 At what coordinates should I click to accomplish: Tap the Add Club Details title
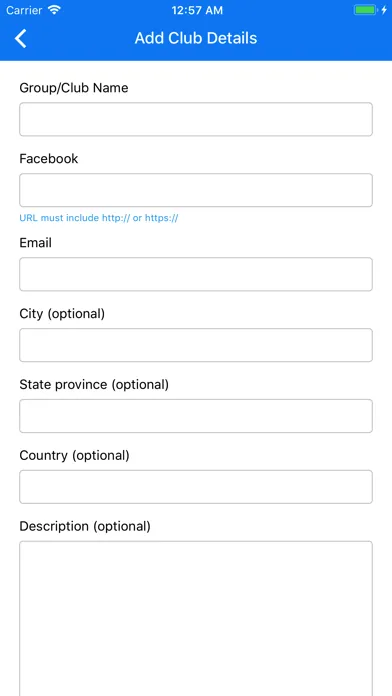point(196,38)
